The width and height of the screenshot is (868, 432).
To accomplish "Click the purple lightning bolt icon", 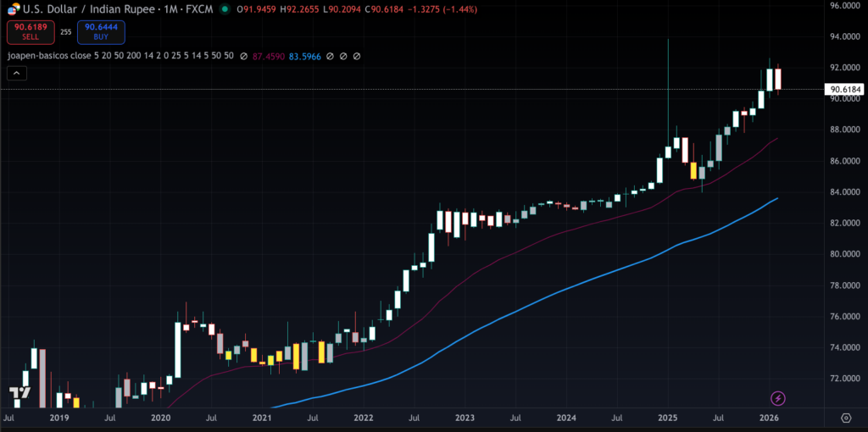I will (x=777, y=398).
